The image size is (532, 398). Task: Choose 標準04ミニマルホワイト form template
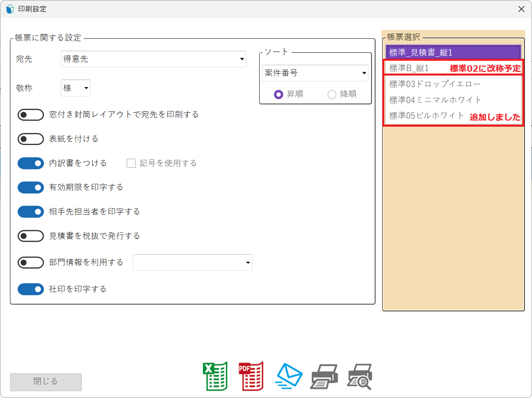[x=435, y=100]
